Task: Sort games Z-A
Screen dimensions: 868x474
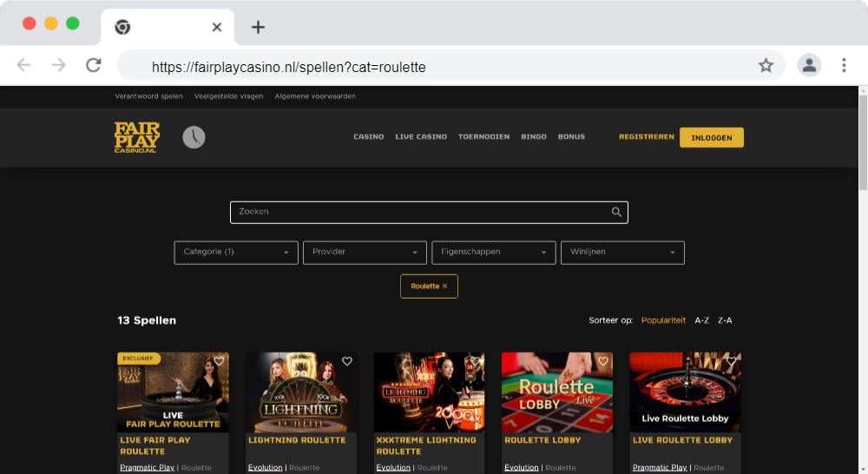Action: [725, 320]
